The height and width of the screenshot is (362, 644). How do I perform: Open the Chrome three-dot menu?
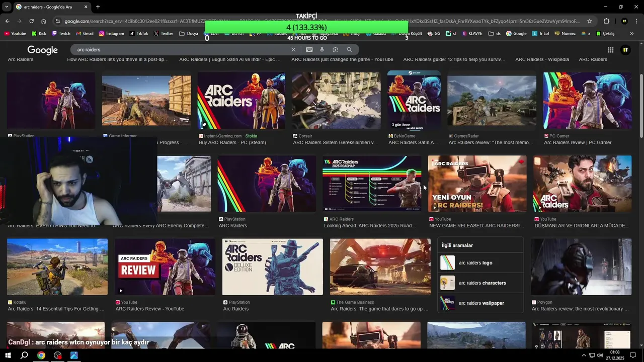pyautogui.click(x=636, y=21)
